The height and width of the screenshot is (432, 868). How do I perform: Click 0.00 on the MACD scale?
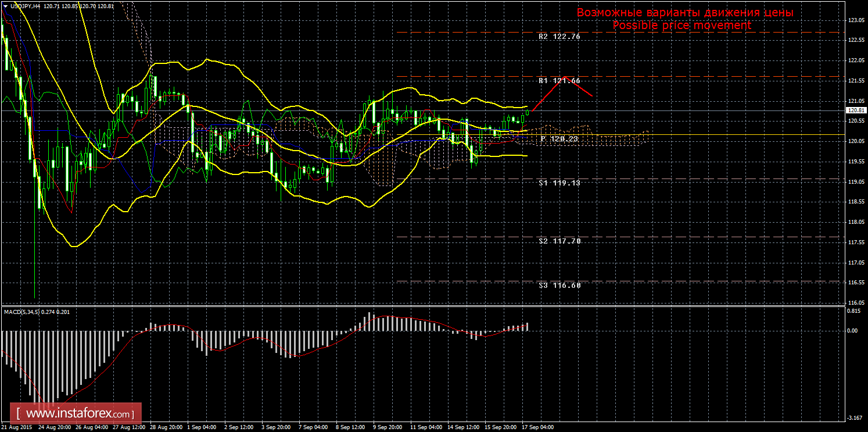pyautogui.click(x=853, y=330)
